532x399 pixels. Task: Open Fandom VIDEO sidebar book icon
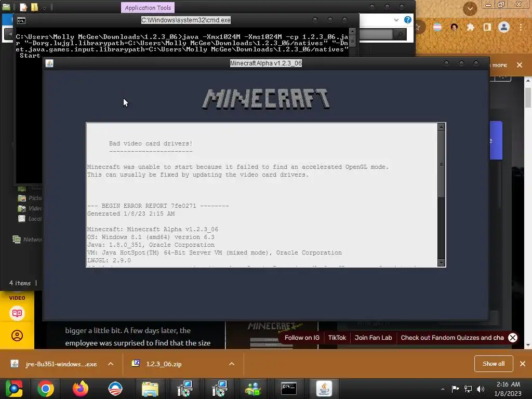pos(17,313)
